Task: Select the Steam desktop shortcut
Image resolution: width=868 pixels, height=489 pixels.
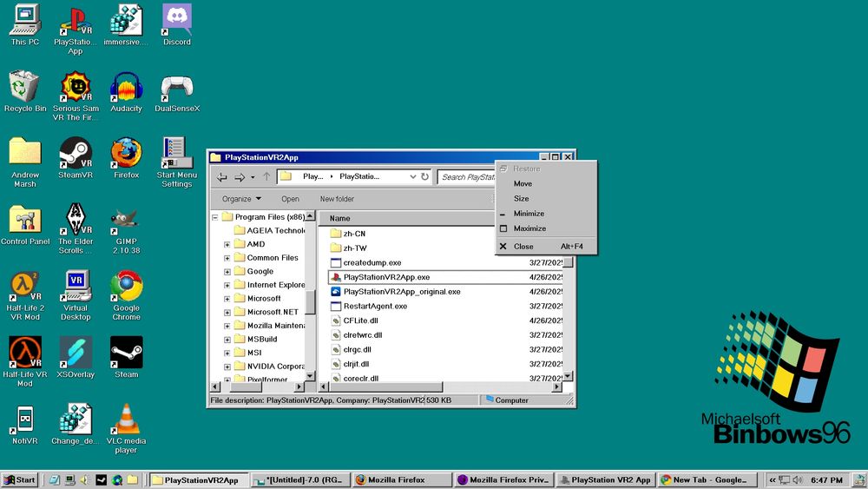Action: tap(126, 357)
